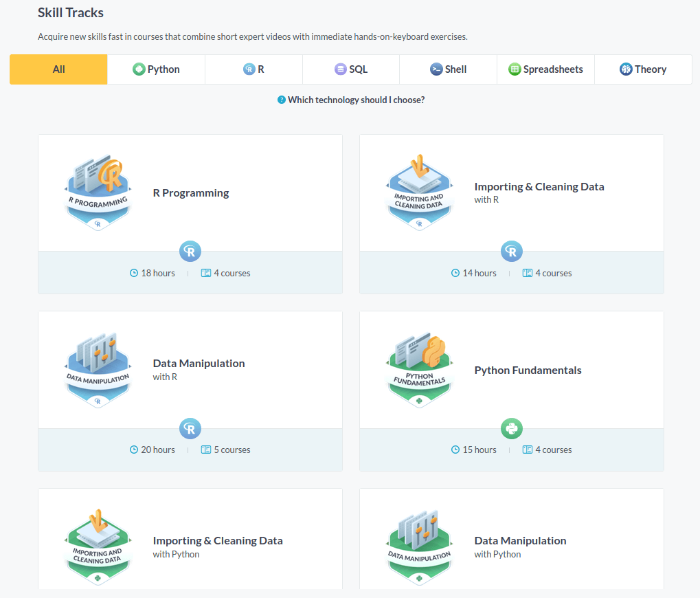
Task: Click R circle icon on Data Manipulation card
Action: pyautogui.click(x=190, y=429)
